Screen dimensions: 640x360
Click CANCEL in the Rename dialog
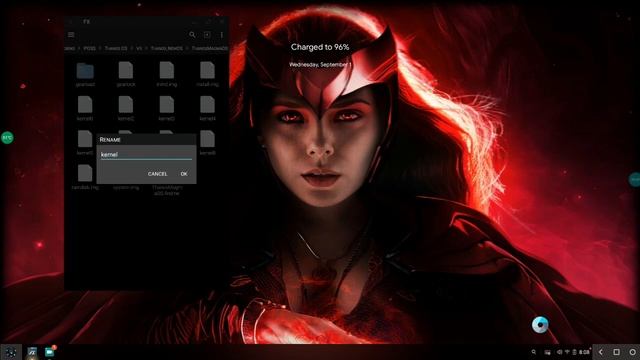click(x=158, y=174)
